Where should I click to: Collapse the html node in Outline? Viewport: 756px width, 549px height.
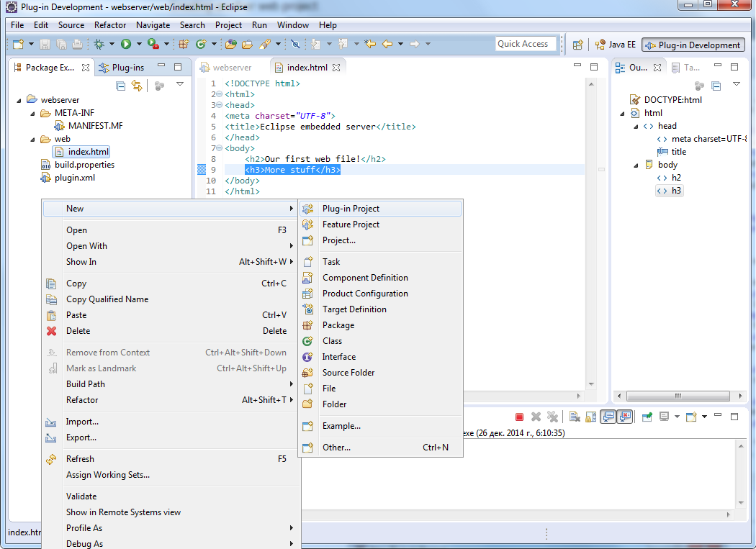[623, 113]
